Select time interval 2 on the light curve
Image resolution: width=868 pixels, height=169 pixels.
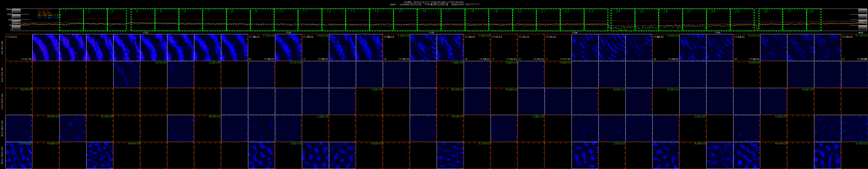[x=95, y=20]
